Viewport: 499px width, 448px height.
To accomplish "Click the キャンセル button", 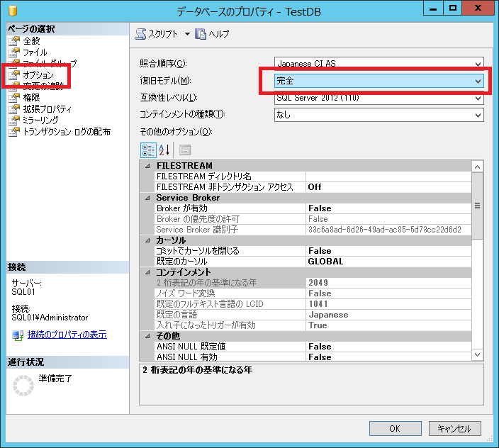I will [454, 428].
